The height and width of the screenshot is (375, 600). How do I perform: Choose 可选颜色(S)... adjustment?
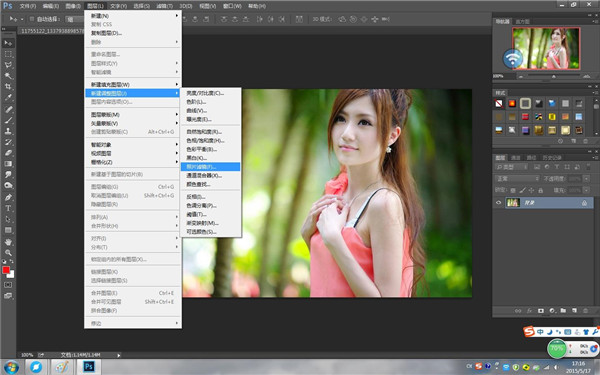click(210, 232)
